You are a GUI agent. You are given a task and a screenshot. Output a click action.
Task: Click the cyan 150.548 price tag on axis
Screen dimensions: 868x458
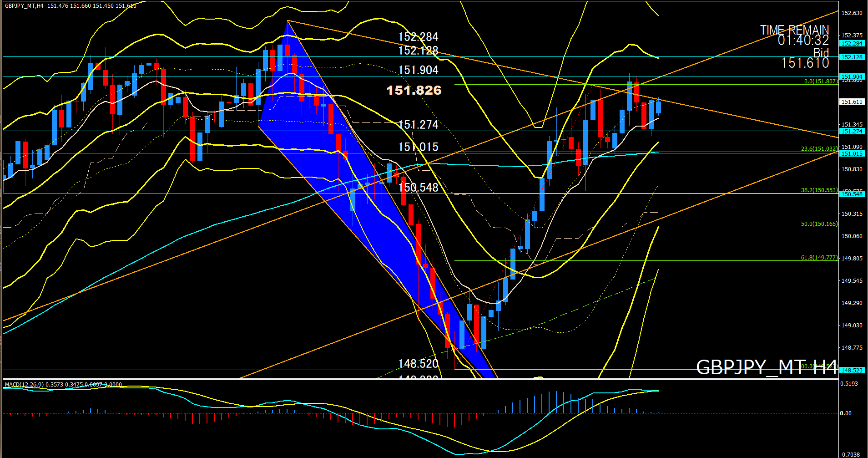coord(852,194)
